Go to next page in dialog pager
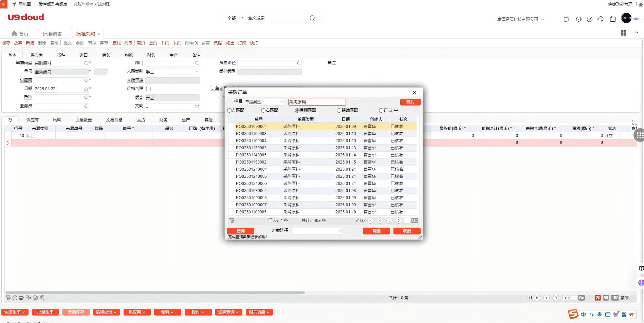This screenshot has height=323, width=644. [389, 221]
